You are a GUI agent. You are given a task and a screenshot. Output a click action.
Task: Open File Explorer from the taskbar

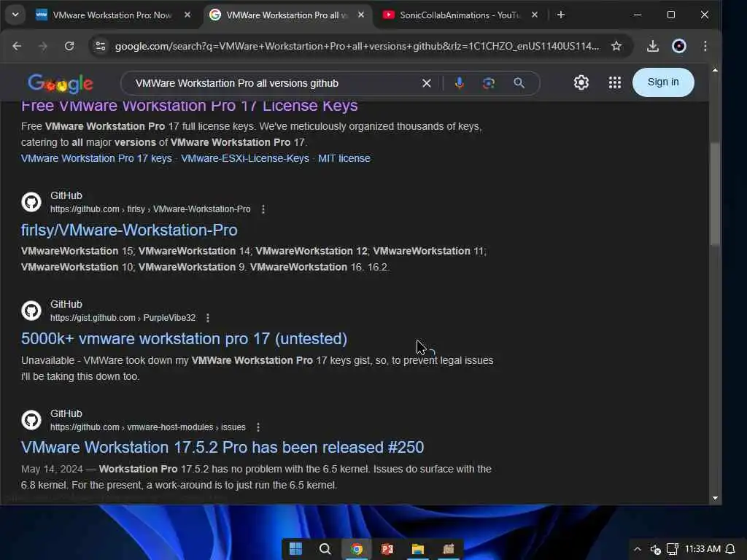pos(418,548)
